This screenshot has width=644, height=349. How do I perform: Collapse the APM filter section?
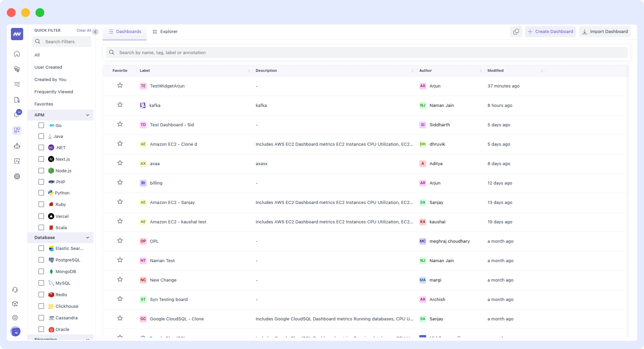coord(88,115)
